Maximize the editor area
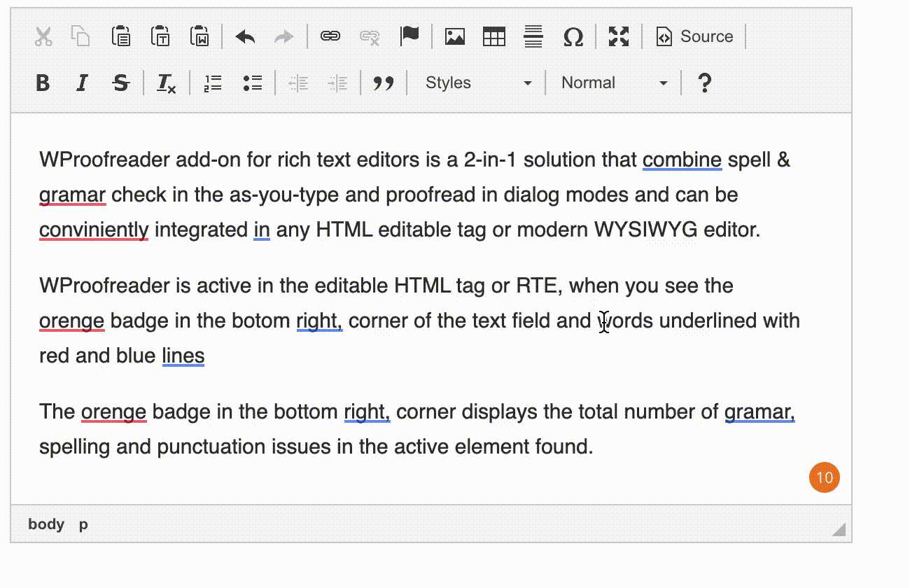 pos(619,36)
